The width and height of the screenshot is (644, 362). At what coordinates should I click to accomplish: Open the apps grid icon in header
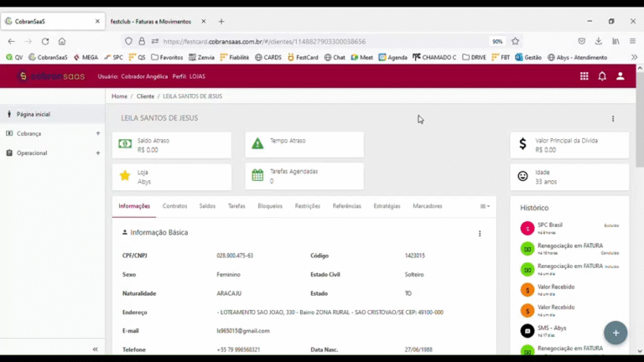(x=584, y=76)
